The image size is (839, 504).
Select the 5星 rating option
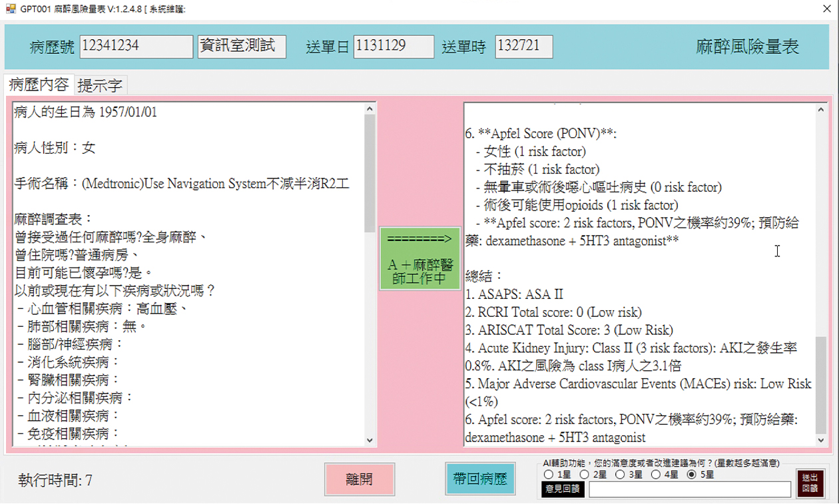point(691,475)
